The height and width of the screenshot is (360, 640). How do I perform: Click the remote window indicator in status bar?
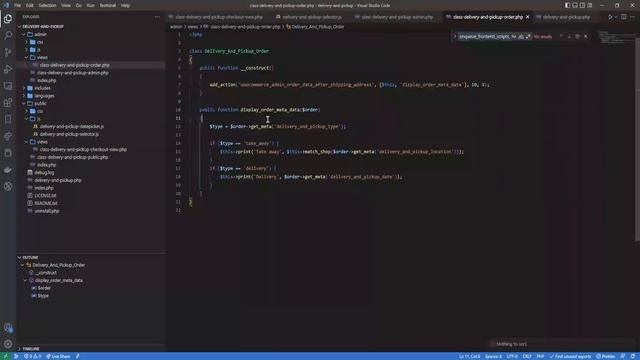(x=5, y=356)
